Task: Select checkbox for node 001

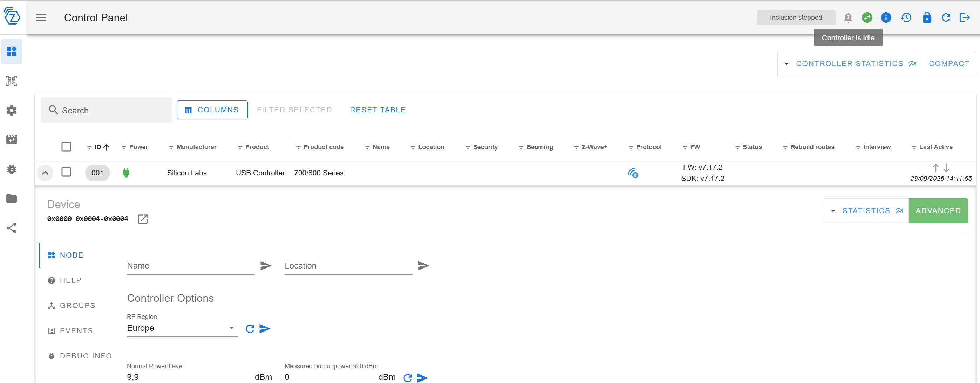Action: tap(66, 172)
